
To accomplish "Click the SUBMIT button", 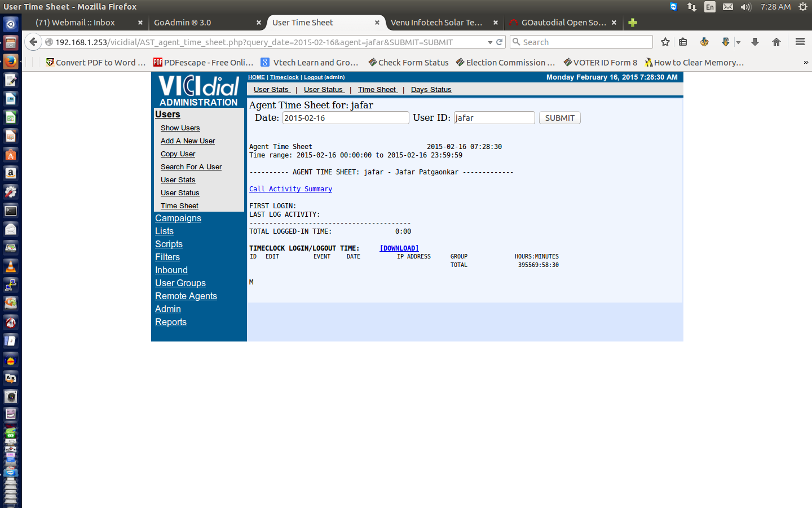I will (x=559, y=118).
